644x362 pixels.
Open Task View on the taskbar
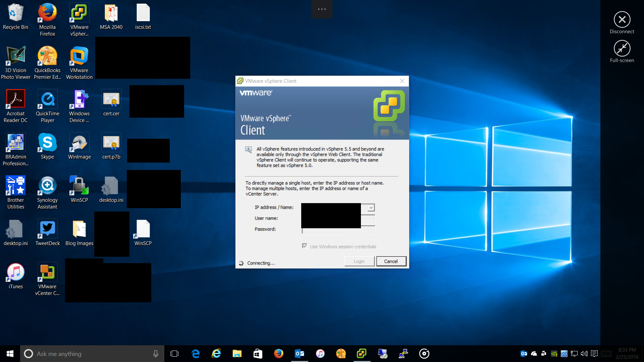(x=174, y=354)
